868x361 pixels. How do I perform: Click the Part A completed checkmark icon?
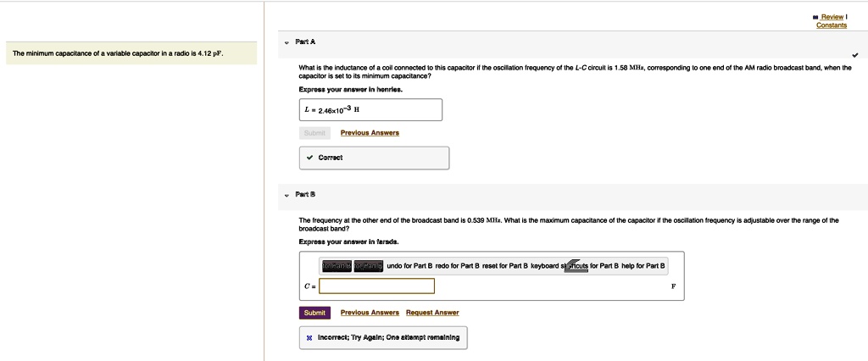[x=855, y=55]
